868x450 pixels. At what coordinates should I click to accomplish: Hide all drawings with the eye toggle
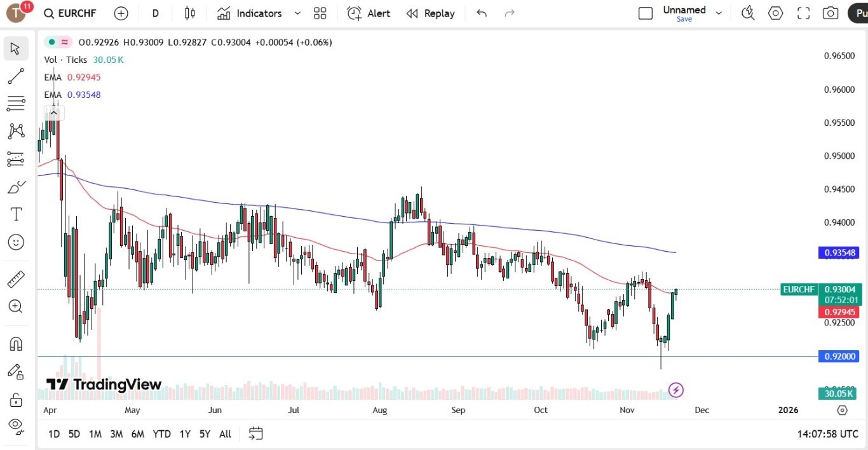(16, 425)
